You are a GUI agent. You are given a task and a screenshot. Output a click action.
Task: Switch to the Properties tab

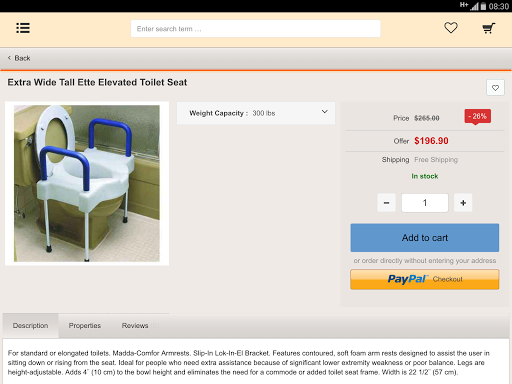pos(85,326)
